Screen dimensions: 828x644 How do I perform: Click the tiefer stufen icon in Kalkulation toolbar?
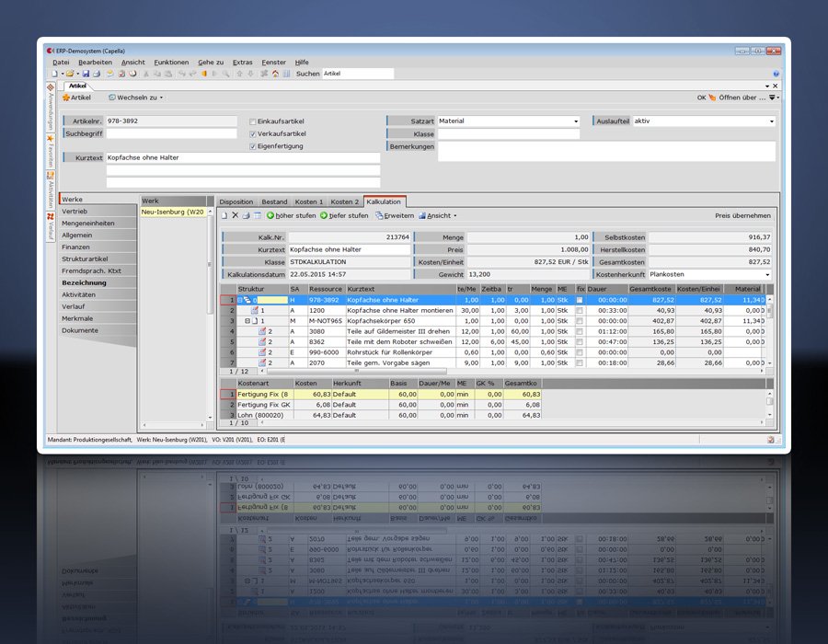pyautogui.click(x=323, y=215)
